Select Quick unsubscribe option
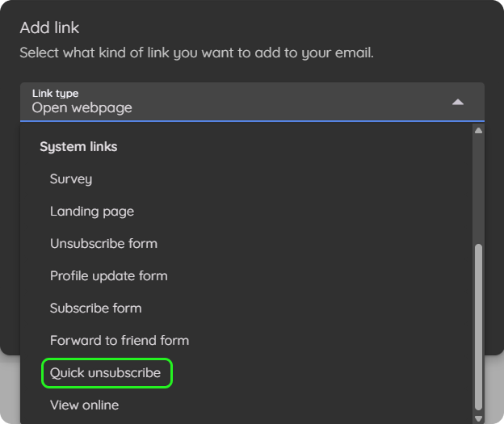This screenshot has height=424, width=504. pyautogui.click(x=246, y=373)
